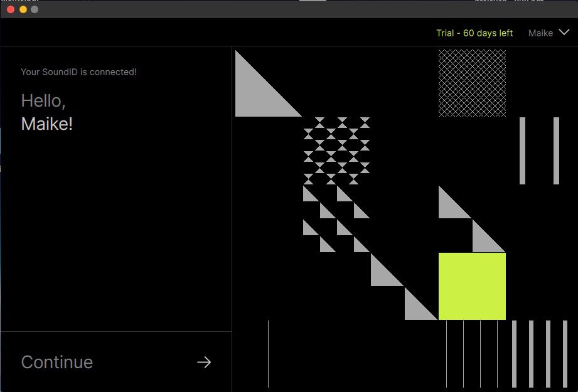Click the lime green square
The width and height of the screenshot is (578, 392).
pyautogui.click(x=472, y=286)
